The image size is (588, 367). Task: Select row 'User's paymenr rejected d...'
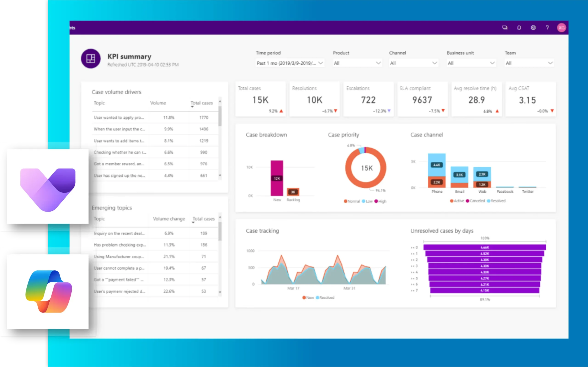pyautogui.click(x=155, y=291)
